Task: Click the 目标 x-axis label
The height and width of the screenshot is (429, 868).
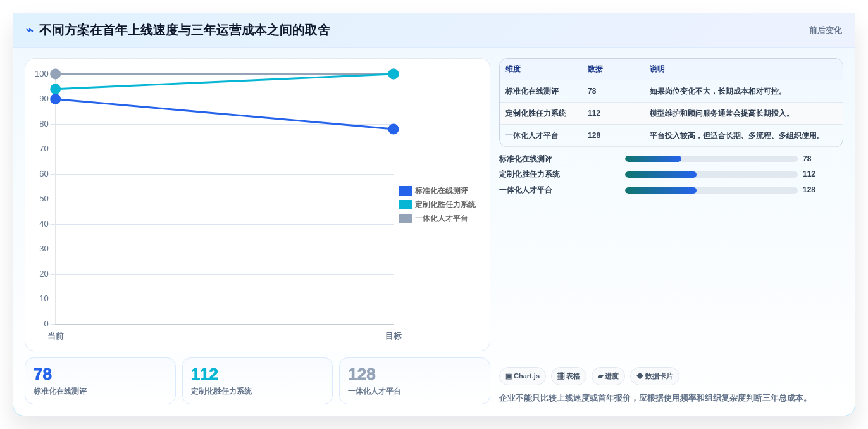Action: click(x=394, y=336)
